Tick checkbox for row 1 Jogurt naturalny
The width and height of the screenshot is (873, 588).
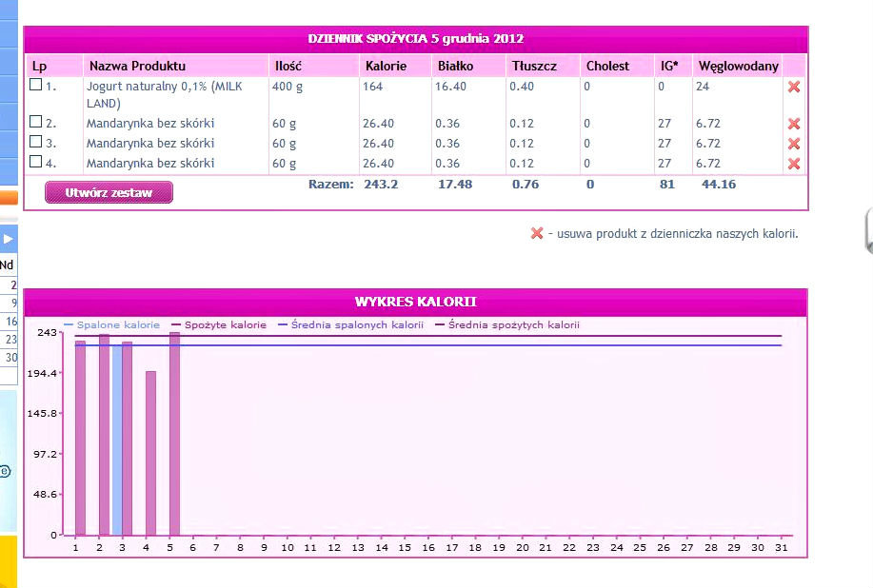click(x=35, y=85)
